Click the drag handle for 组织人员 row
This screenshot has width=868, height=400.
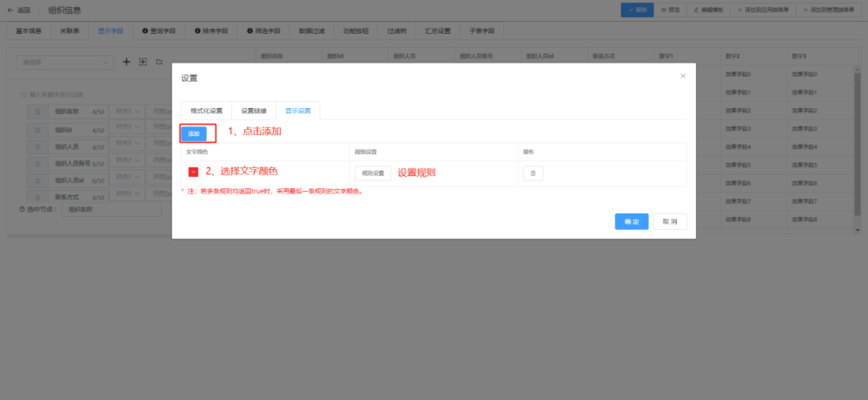(38, 146)
